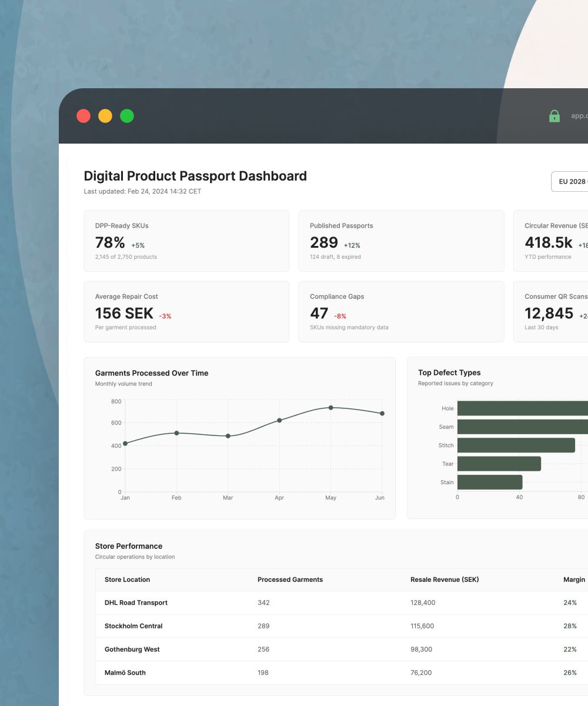Viewport: 588px width, 706px height.
Task: Click the green padlock icon in address bar
Action: [x=554, y=116]
